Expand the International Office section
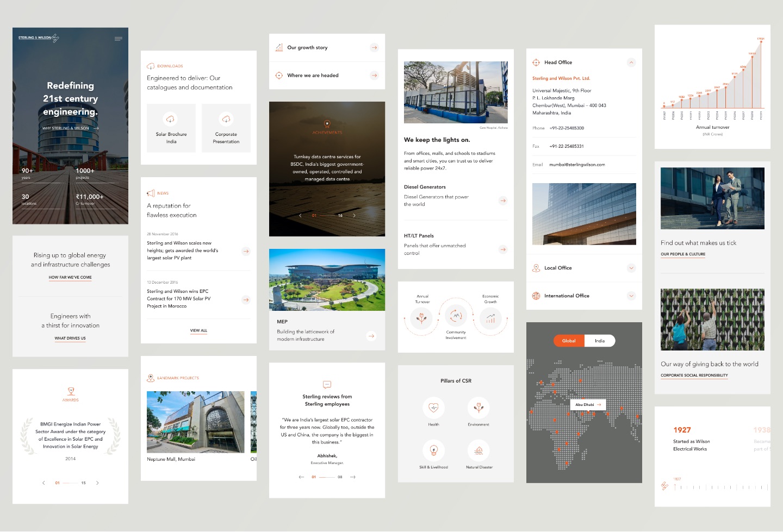This screenshot has width=783, height=532. point(631,296)
